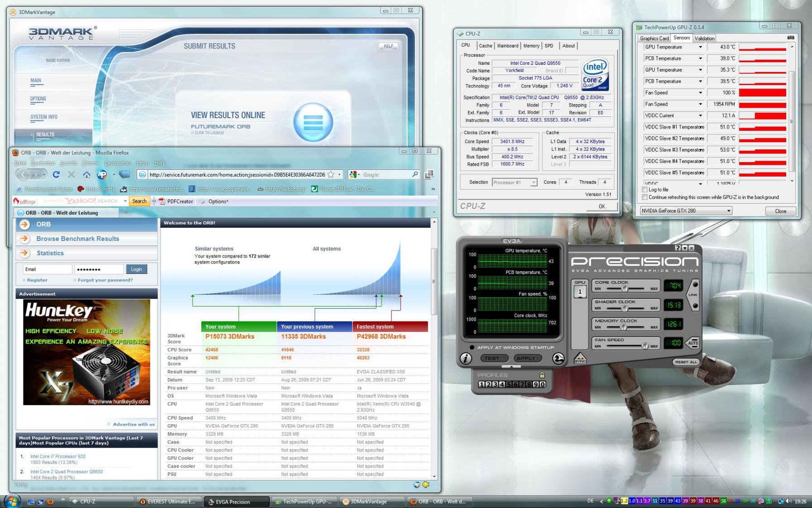Click the SYNC triangle in EVGA Precision
Screen dimensions: 812x508
click(x=580, y=359)
